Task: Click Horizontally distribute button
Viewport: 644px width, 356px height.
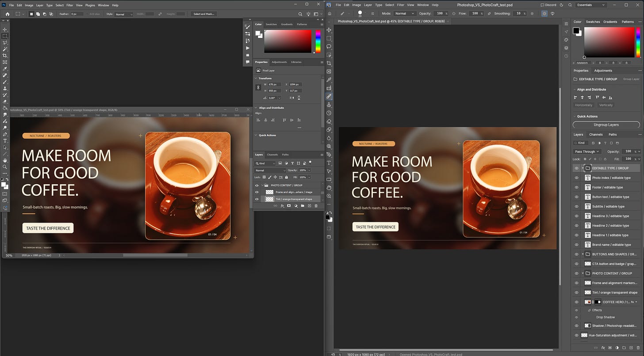Action: (x=583, y=105)
